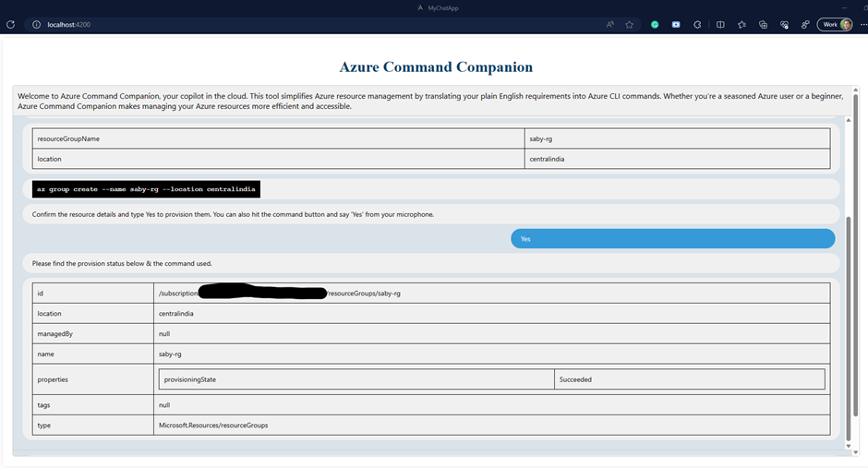Viewport: 868px width, 468px height.
Task: Click the resourceGroups/saby-rg id value
Action: [x=364, y=294]
